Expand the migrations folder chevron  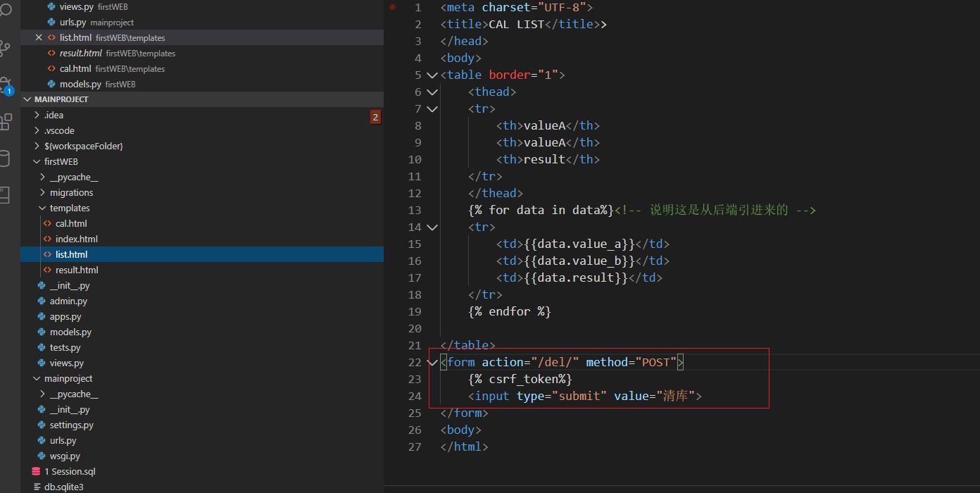click(42, 192)
